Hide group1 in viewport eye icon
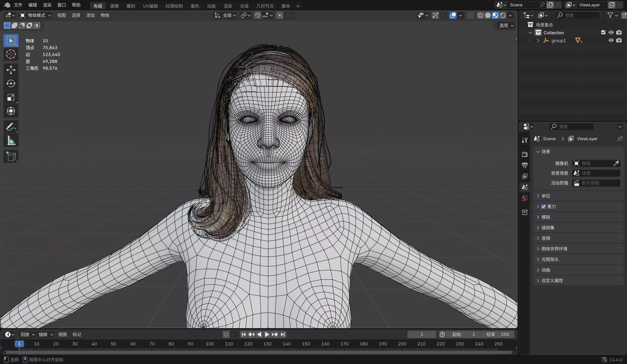The height and width of the screenshot is (364, 627). tap(611, 40)
